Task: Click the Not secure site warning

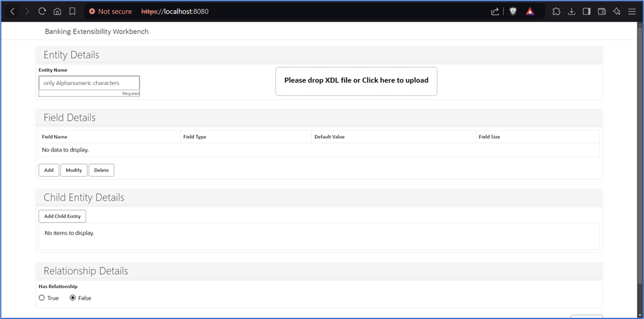Action: (x=111, y=11)
